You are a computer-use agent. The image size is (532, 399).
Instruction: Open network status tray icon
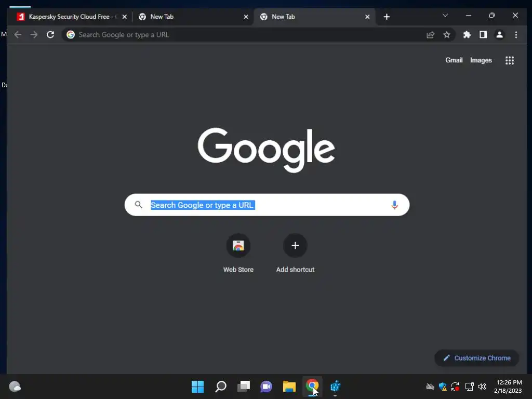point(469,387)
